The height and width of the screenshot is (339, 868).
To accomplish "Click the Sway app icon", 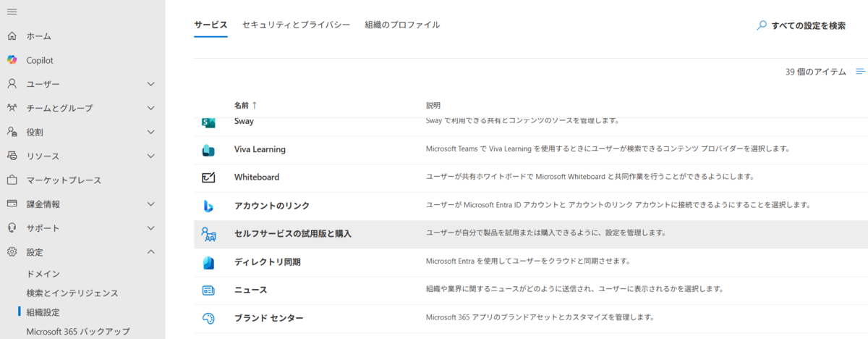I will pyautogui.click(x=208, y=122).
